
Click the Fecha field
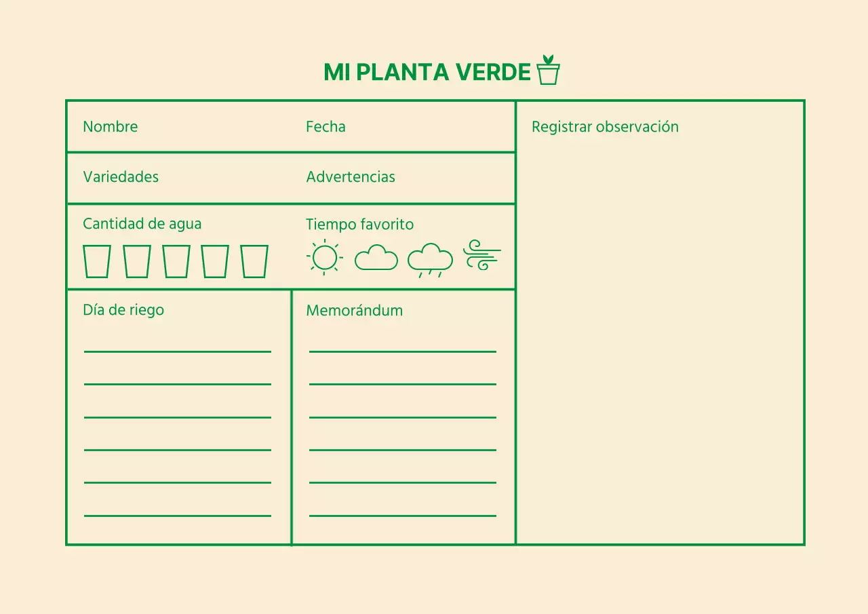pyautogui.click(x=325, y=126)
